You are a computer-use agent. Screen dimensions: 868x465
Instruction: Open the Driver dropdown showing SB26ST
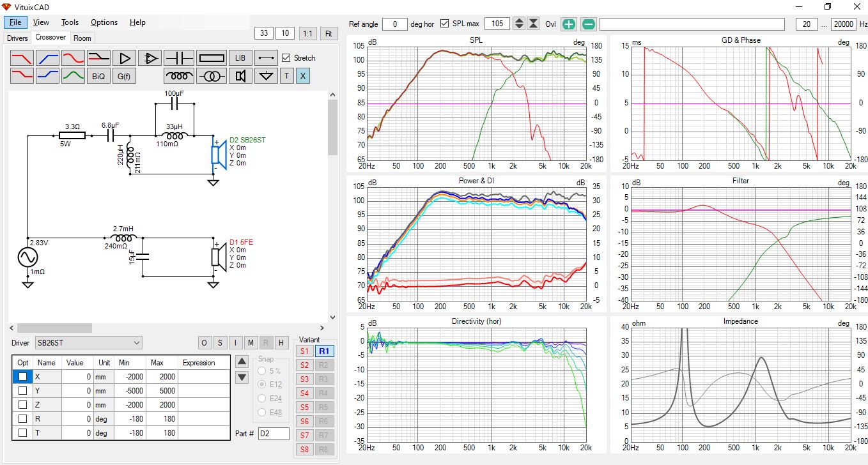pos(88,343)
